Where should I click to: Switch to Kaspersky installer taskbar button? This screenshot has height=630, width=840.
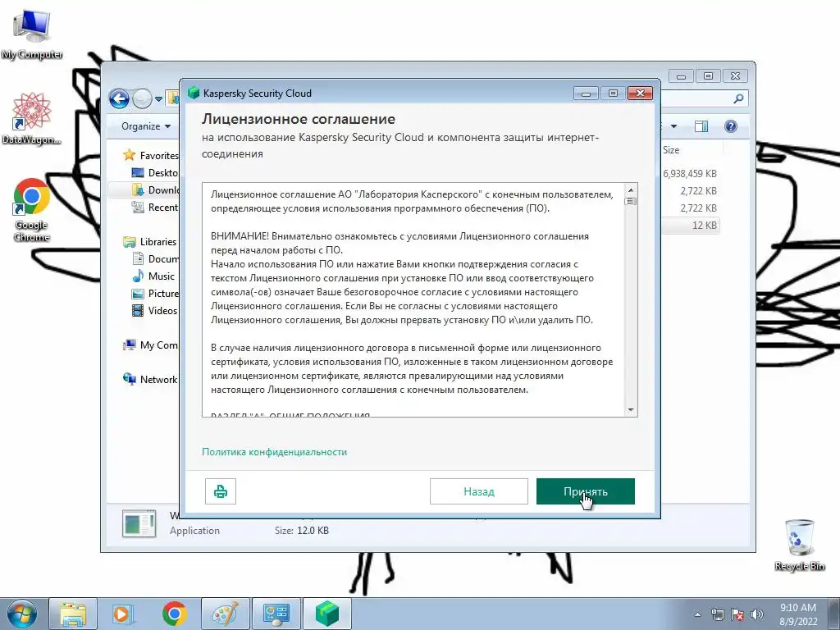pos(327,614)
